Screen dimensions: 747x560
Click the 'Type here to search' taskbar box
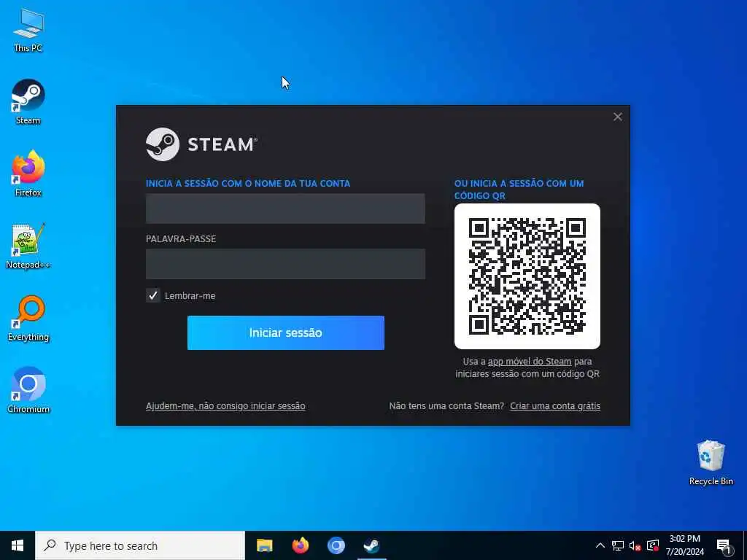[x=140, y=545]
